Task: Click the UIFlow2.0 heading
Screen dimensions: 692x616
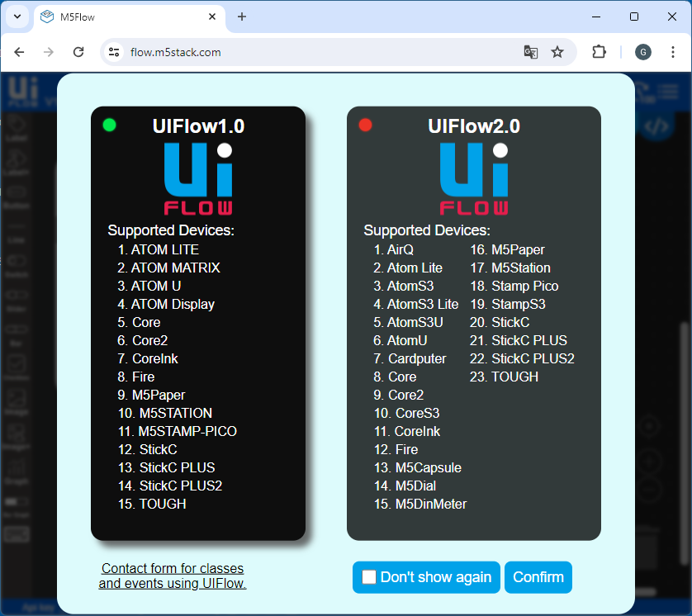Action: click(x=474, y=126)
